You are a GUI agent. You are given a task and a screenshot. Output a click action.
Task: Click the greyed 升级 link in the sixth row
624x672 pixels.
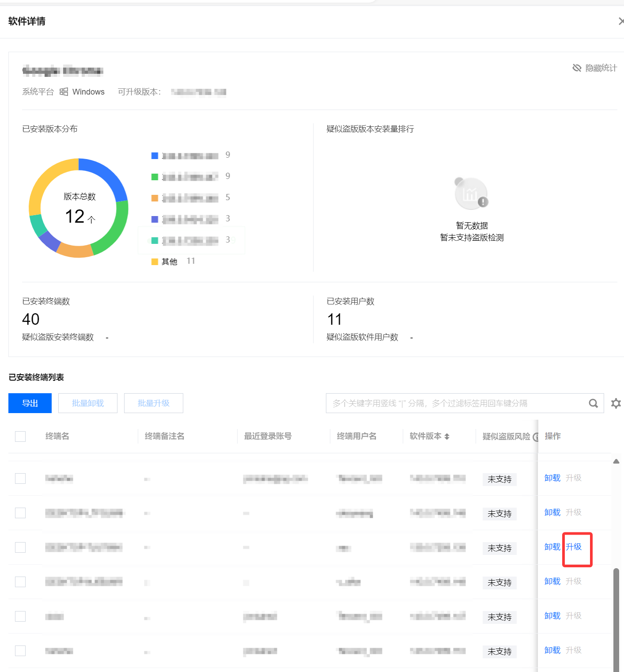pos(574,650)
